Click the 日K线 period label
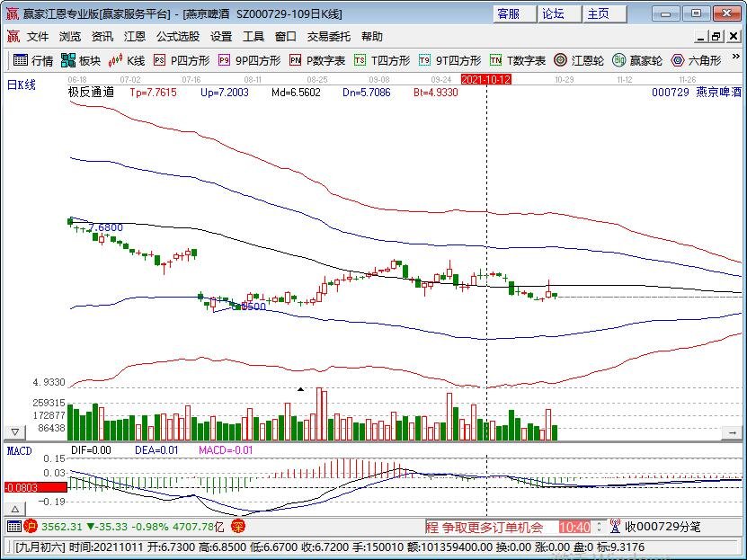747x560 pixels. pyautogui.click(x=21, y=84)
